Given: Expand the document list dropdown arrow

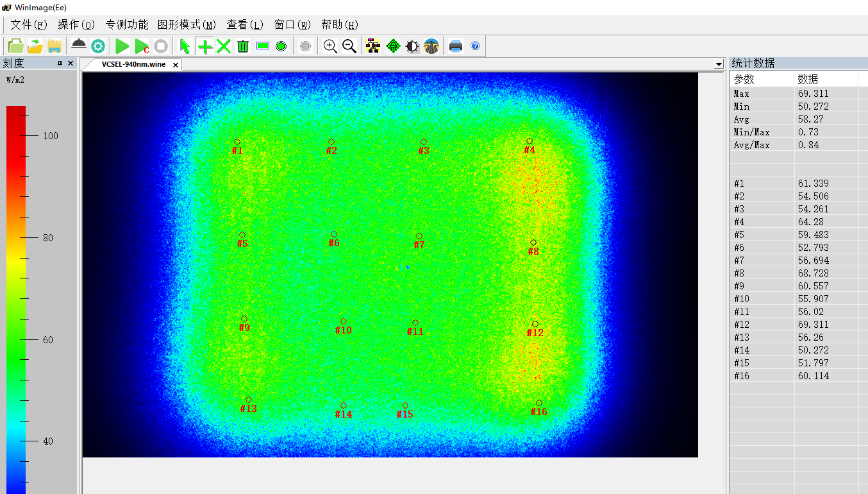Looking at the screenshot, I should pyautogui.click(x=719, y=64).
